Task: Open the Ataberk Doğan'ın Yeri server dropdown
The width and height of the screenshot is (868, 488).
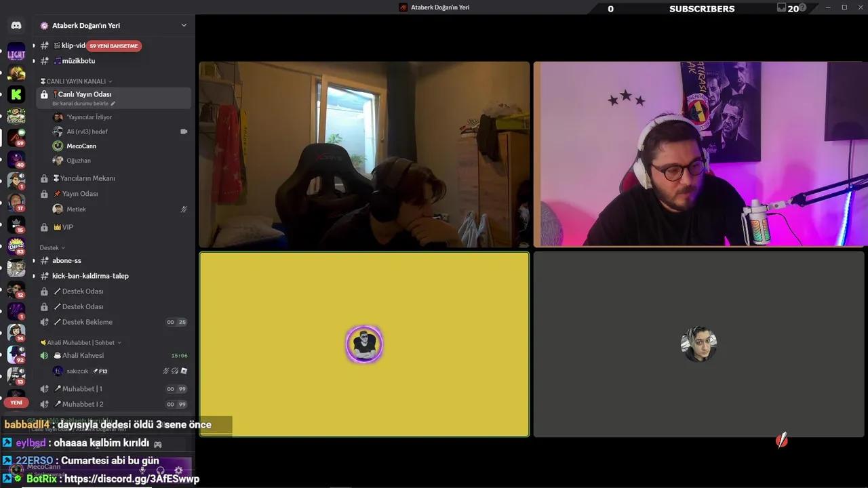Action: [184, 26]
